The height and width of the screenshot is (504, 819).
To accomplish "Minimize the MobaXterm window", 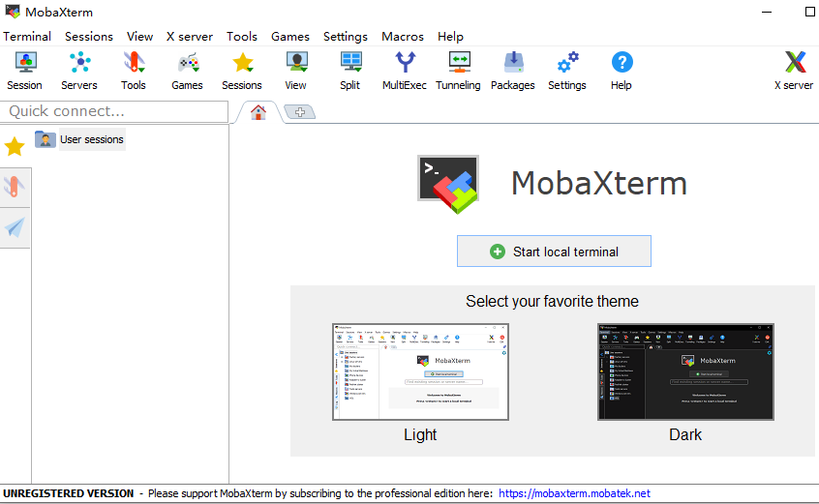I will (767, 12).
